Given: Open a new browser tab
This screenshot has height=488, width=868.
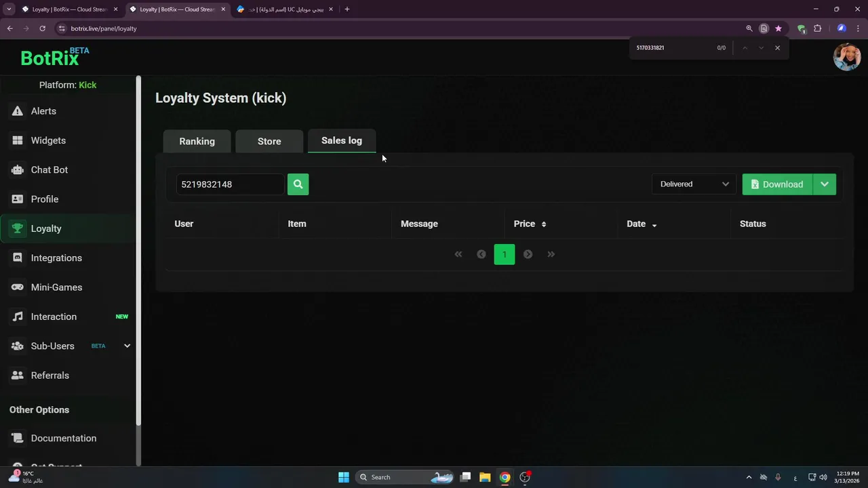Looking at the screenshot, I should tap(347, 9).
